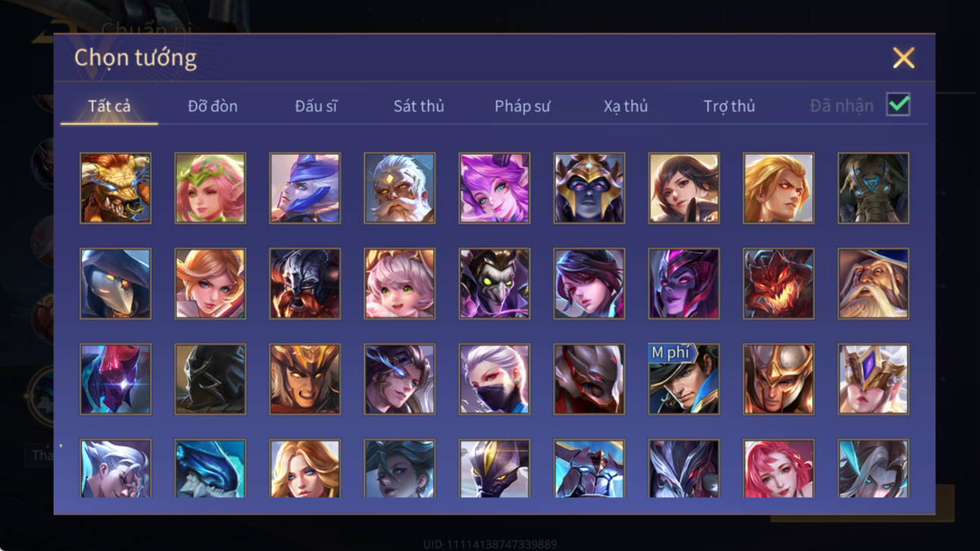The image size is (980, 551).
Task: Select the long white beard wizard hero
Action: (x=873, y=284)
